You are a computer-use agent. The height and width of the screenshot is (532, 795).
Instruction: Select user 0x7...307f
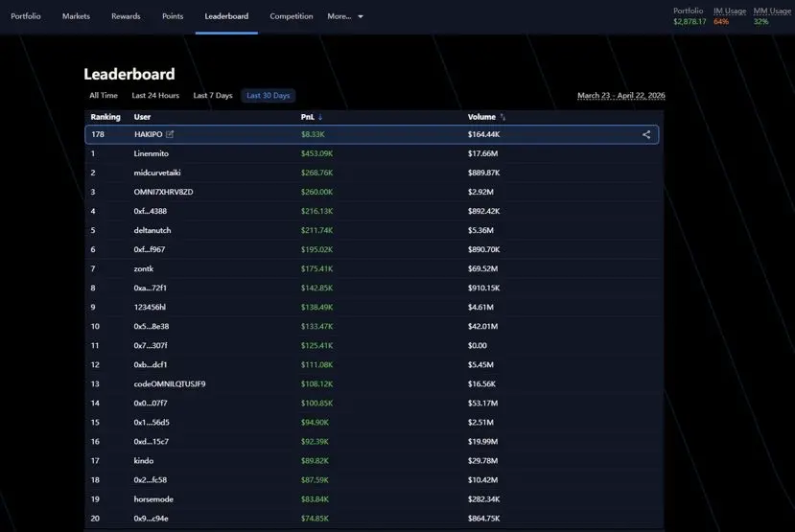[151, 346]
